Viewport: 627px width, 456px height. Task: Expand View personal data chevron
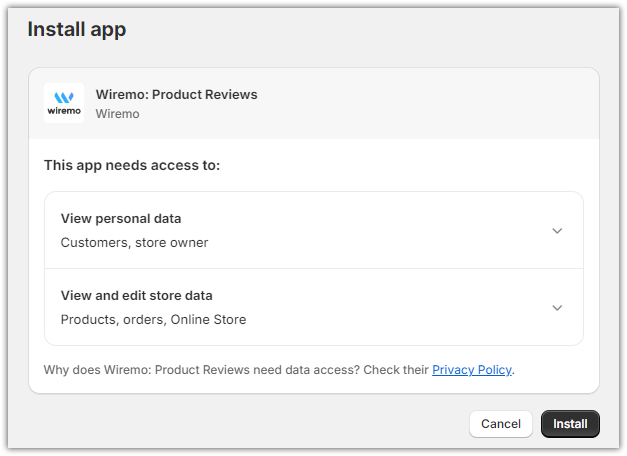coord(557,231)
